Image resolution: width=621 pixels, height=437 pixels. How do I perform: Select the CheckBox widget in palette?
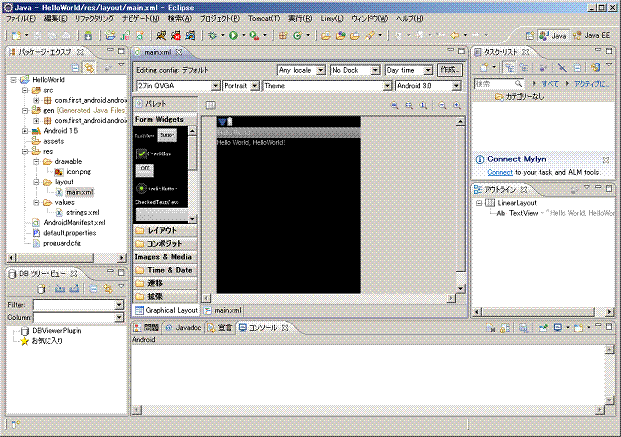[155, 154]
